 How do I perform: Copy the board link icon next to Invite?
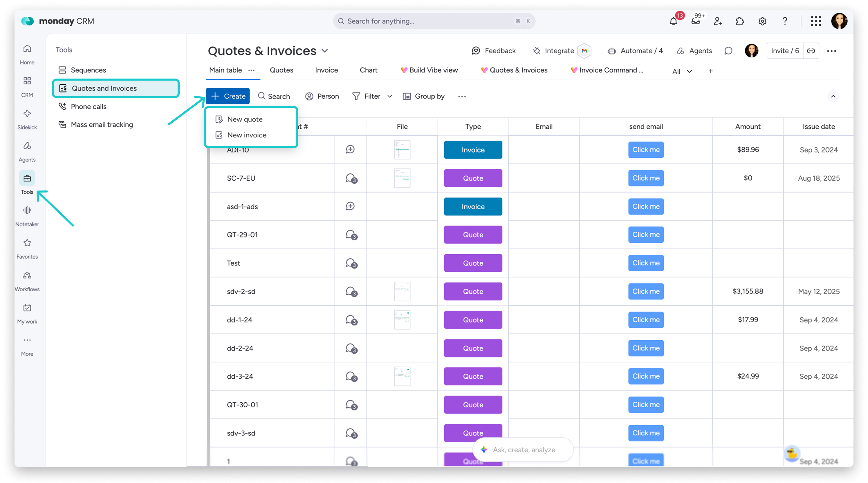point(811,51)
